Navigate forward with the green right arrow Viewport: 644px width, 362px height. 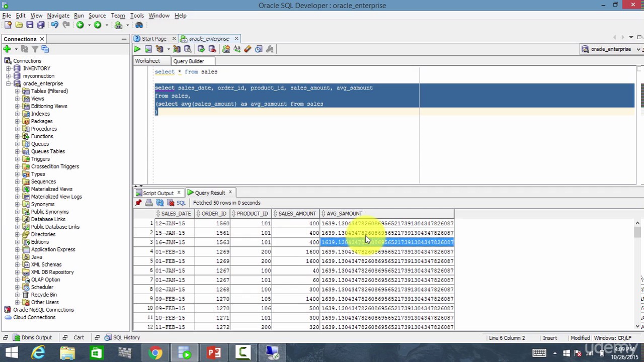[x=98, y=25]
